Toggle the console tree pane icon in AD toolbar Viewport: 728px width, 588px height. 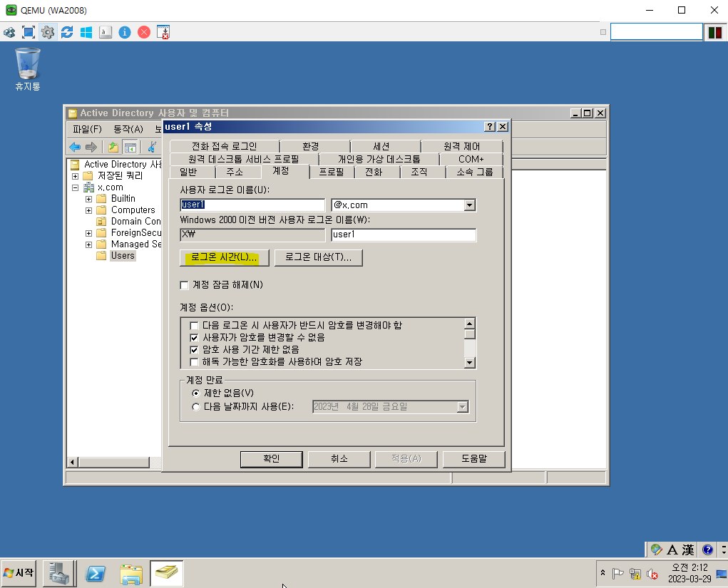coord(130,148)
